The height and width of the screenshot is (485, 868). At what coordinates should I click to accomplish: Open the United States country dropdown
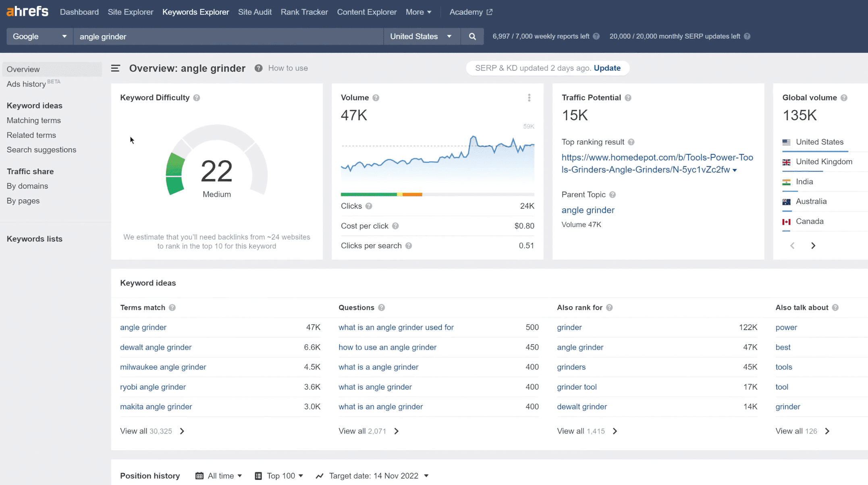tap(421, 37)
